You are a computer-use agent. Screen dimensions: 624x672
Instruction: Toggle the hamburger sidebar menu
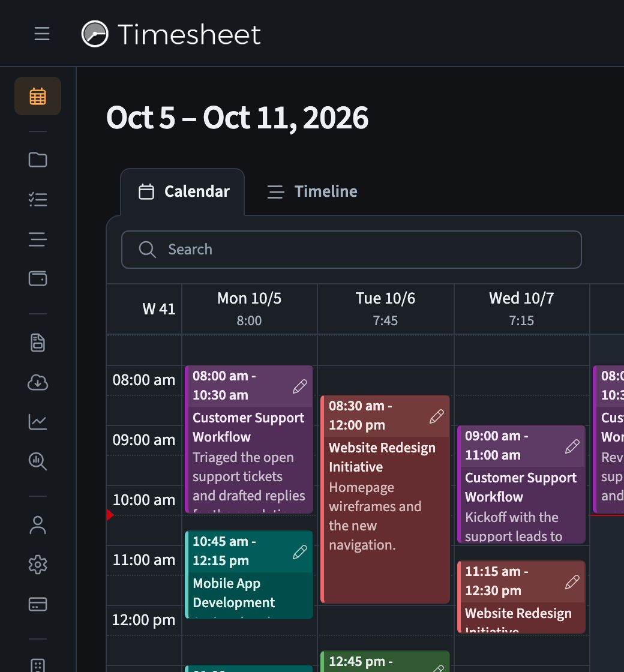tap(42, 34)
